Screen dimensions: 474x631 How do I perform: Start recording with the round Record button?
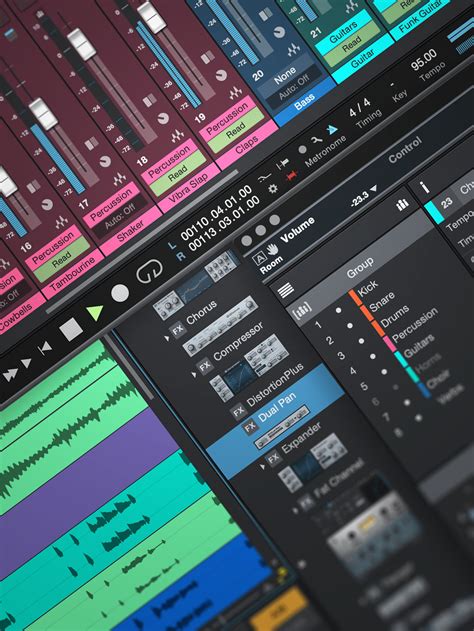coord(120,293)
